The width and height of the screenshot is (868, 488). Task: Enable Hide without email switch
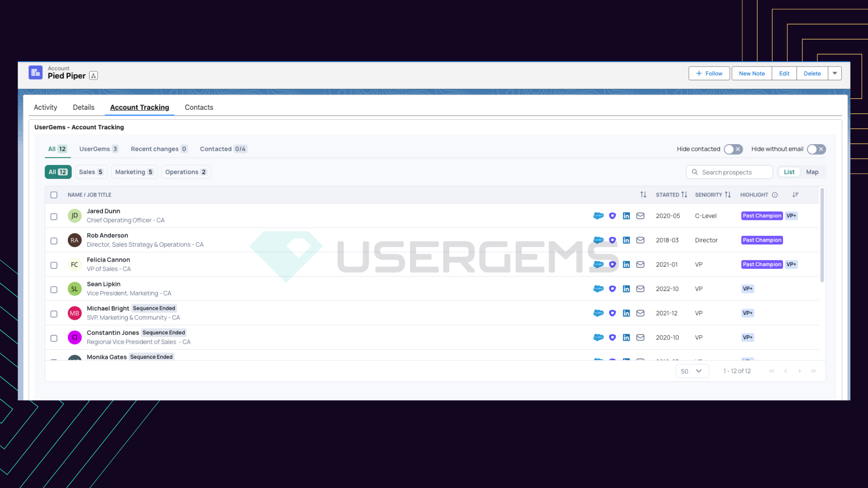[816, 149]
